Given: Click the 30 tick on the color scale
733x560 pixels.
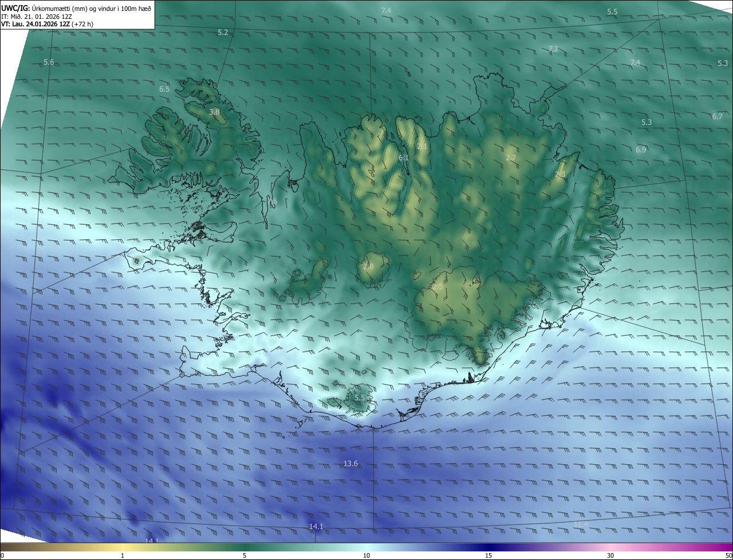Looking at the screenshot, I should pos(610,555).
